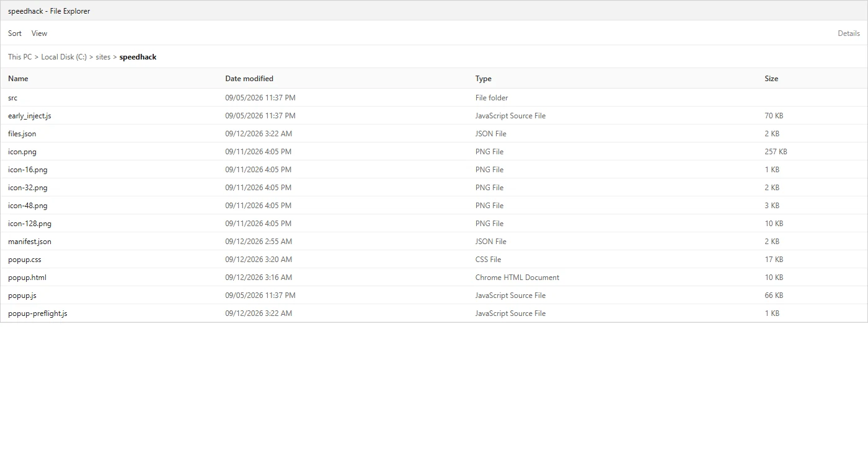Screen dimensions: 868x451
Task: Pick the icon-16.png file
Action: click(x=434, y=170)
